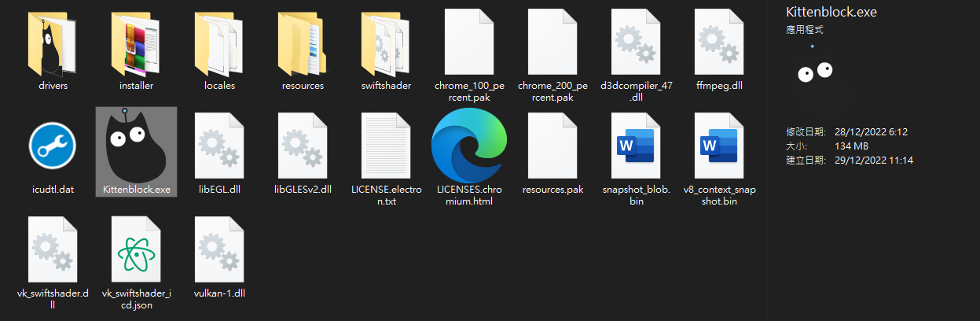This screenshot has height=321, width=980.
Task: Select the snapshot_blob.bin file
Action: pyautogui.click(x=636, y=147)
